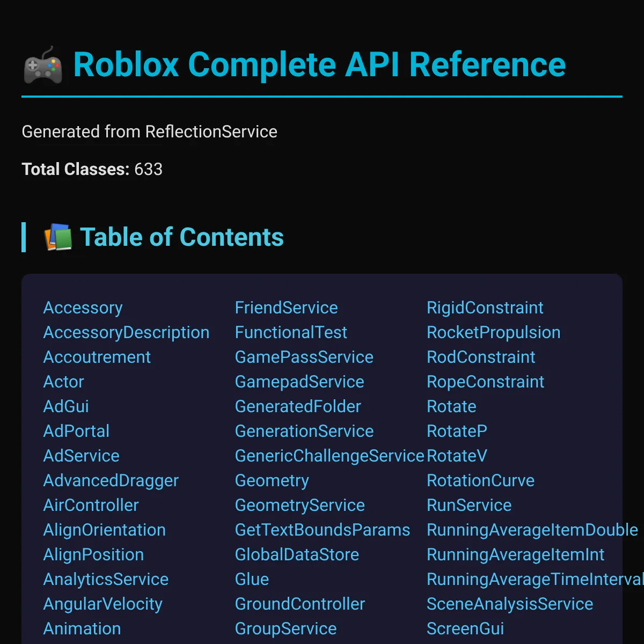Click the GroupService link
Screen dimensions: 644x644
click(x=286, y=629)
